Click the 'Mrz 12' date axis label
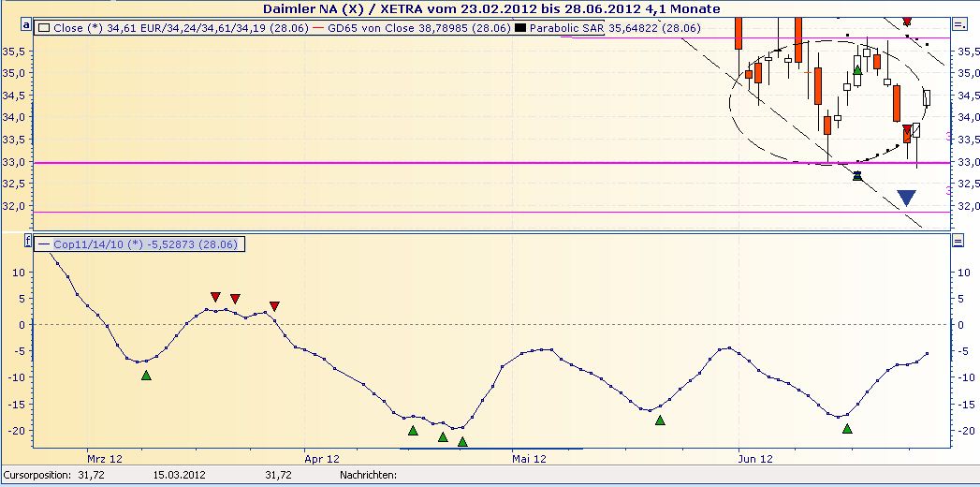The height and width of the screenshot is (487, 980). (x=103, y=460)
